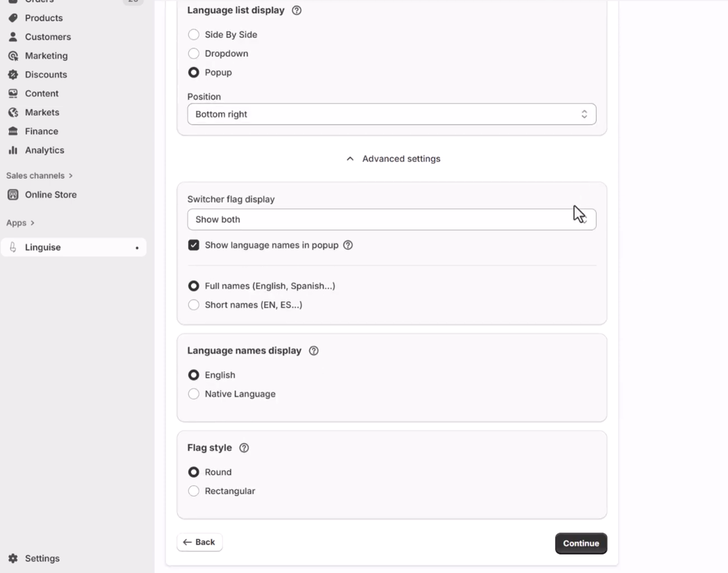Viewport: 728px width, 573px height.
Task: Click the Analytics bar chart icon
Action: tap(13, 150)
